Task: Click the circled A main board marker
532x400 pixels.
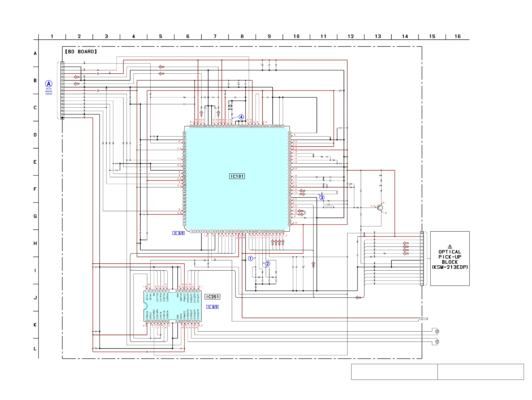Action: pyautogui.click(x=49, y=84)
